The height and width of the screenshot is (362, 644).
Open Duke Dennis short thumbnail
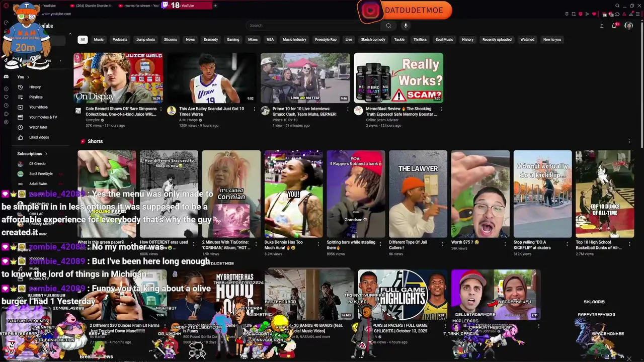[x=293, y=194]
